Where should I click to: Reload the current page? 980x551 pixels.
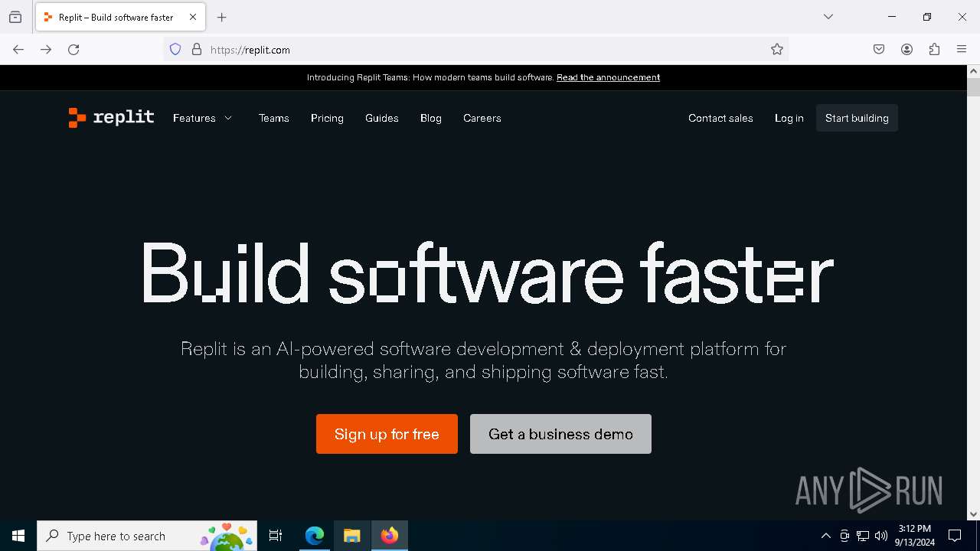coord(73,50)
